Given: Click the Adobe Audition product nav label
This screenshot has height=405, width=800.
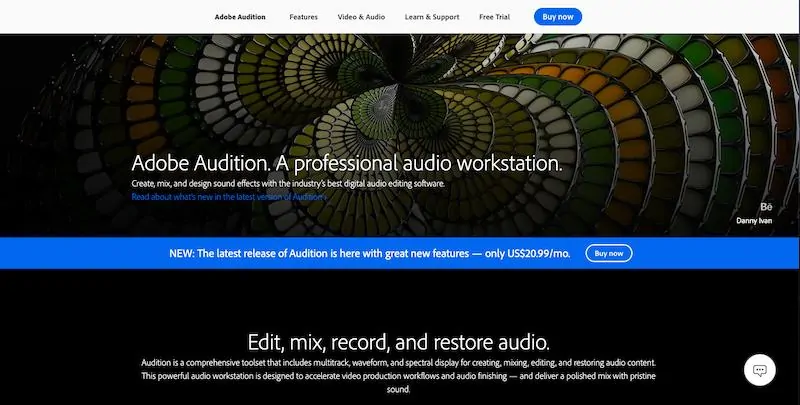Looking at the screenshot, I should click(x=242, y=17).
